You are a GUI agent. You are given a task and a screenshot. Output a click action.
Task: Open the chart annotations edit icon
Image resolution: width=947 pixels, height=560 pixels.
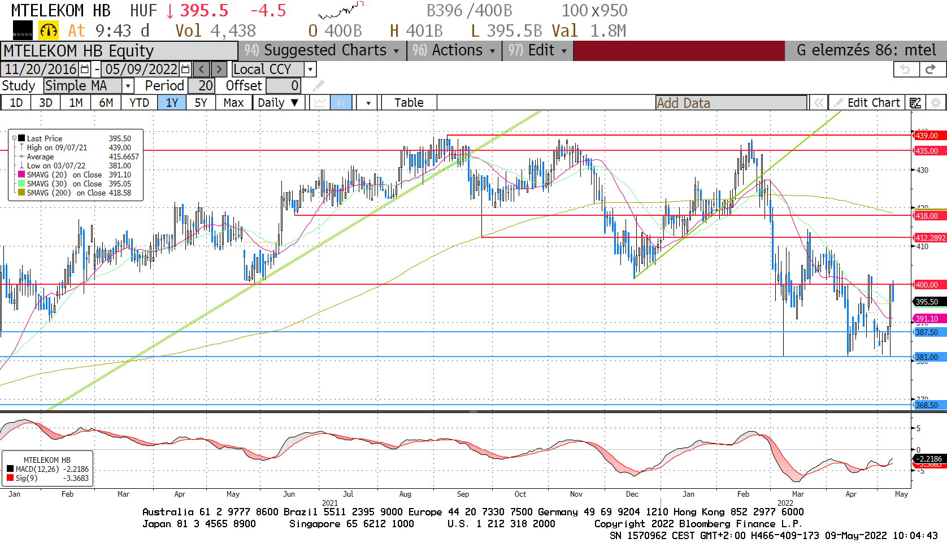pos(915,103)
